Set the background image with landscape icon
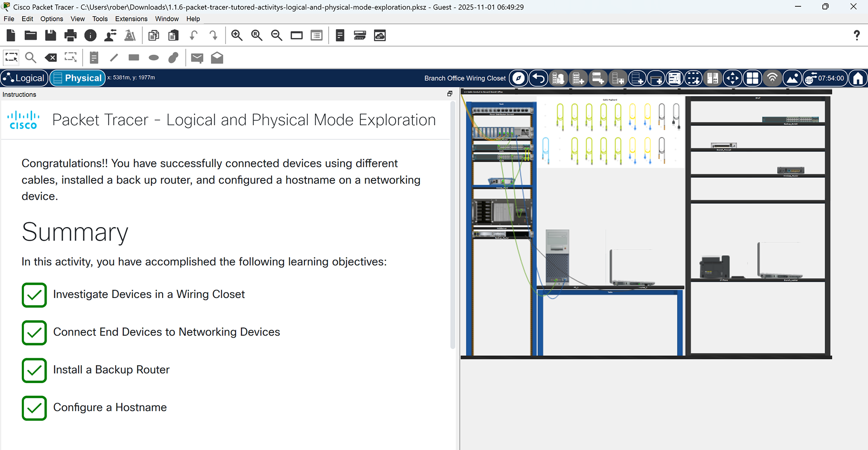 point(792,78)
